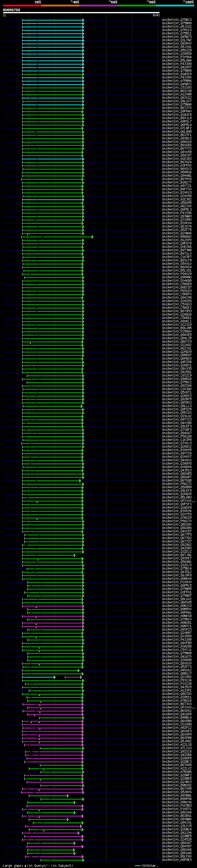This screenshot has width=197, height=868.
Task: Select hit label UniRef100_O80335
Action: point(177,369)
